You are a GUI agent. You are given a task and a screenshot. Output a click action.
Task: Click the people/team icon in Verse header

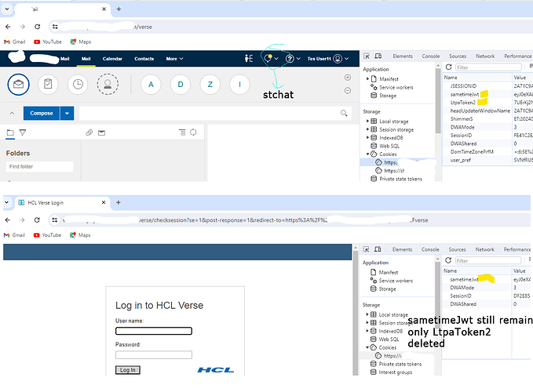coord(249,58)
